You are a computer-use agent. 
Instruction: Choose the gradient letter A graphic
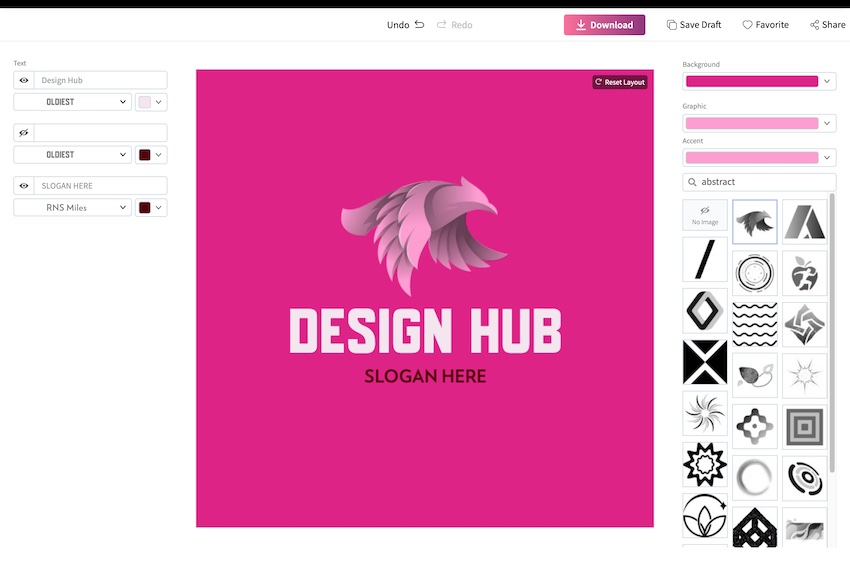804,222
